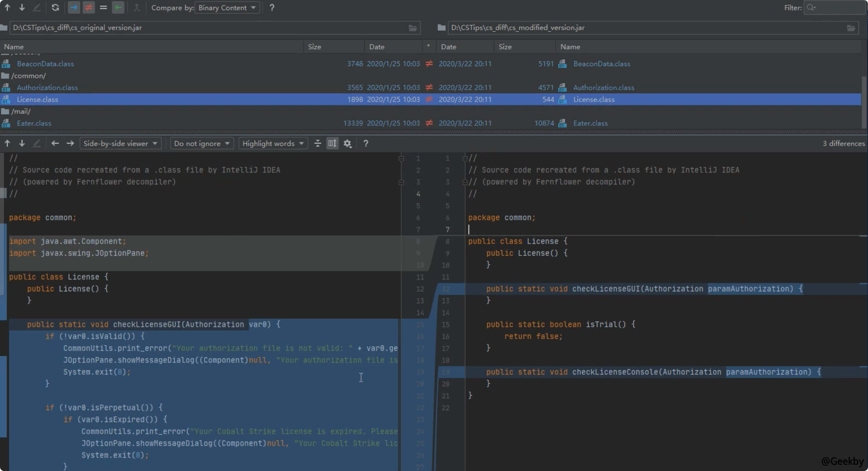Image resolution: width=868 pixels, height=471 pixels.
Task: Toggle show equal files filter
Action: coord(103,7)
